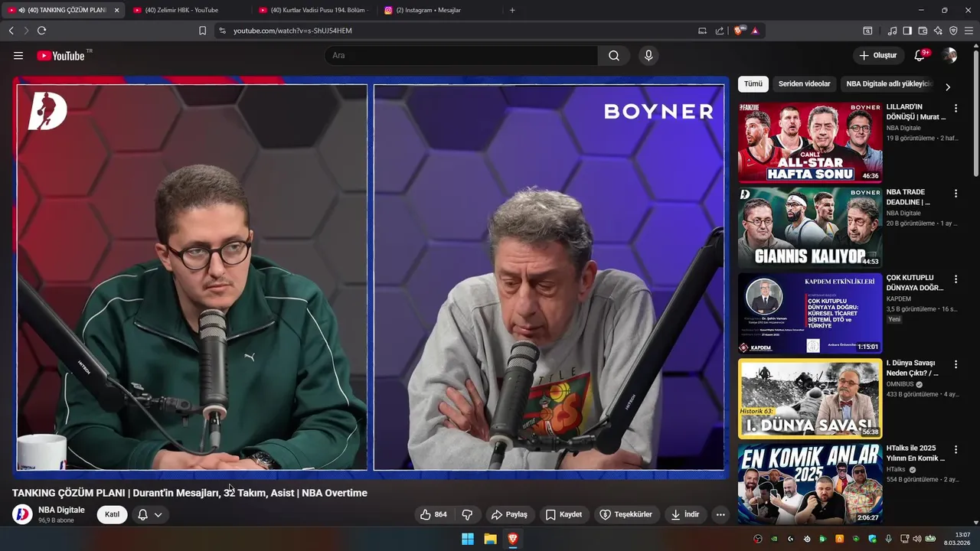Viewport: 980px width, 551px height.
Task: Reload the page in Brave
Action: click(41, 31)
